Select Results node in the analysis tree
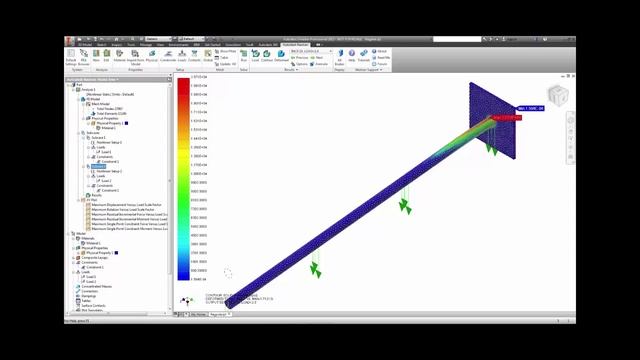This screenshot has height=360, width=640. click(x=96, y=195)
